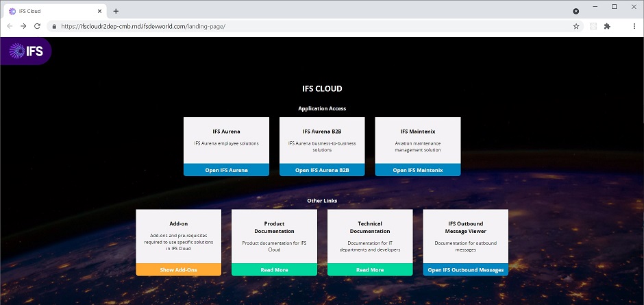This screenshot has height=305, width=644.
Task: View site info via the padlock icon
Action: (53, 26)
